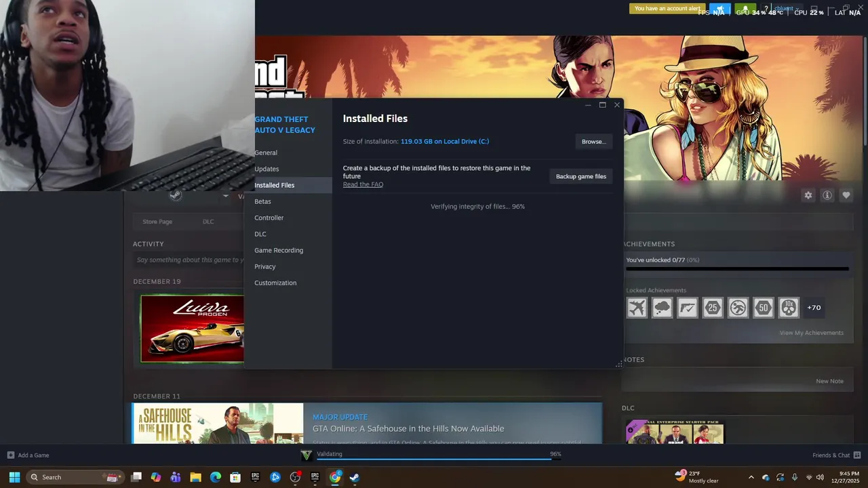Click the Add a Game button label
The image size is (868, 488).
[x=33, y=455]
